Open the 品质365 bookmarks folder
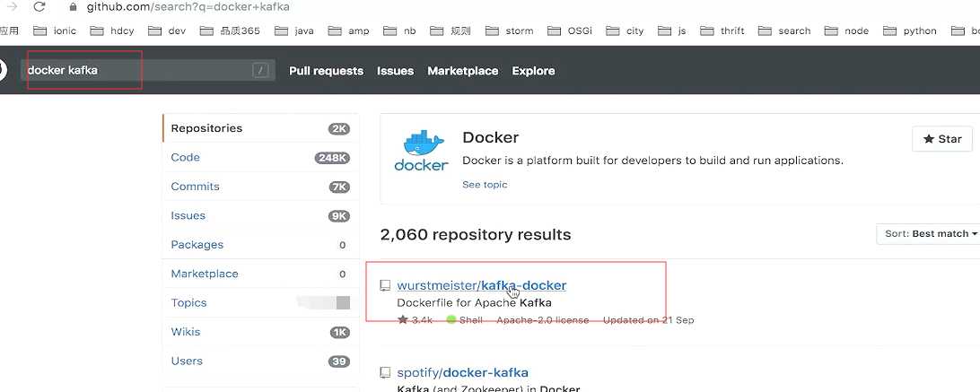This screenshot has width=980, height=392. coord(230,30)
